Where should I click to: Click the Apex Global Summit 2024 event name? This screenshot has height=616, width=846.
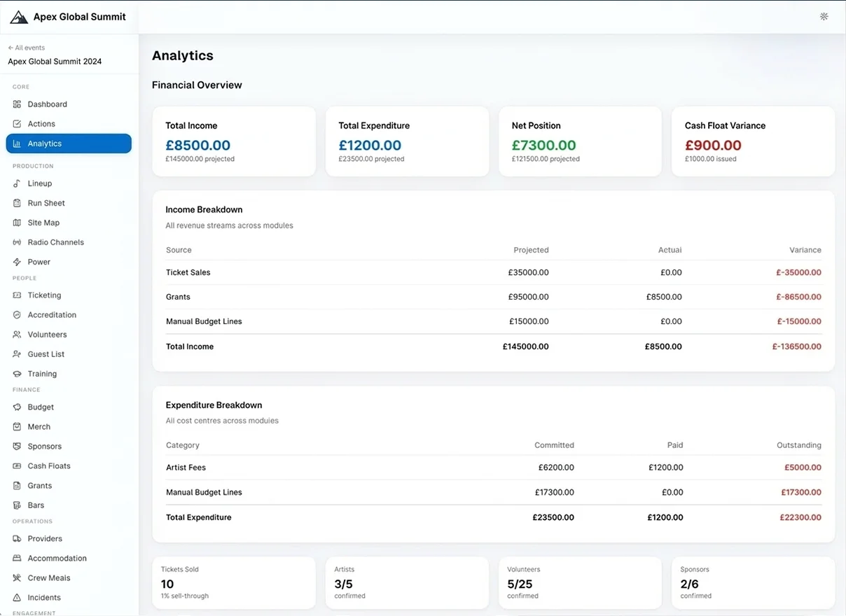(x=55, y=62)
